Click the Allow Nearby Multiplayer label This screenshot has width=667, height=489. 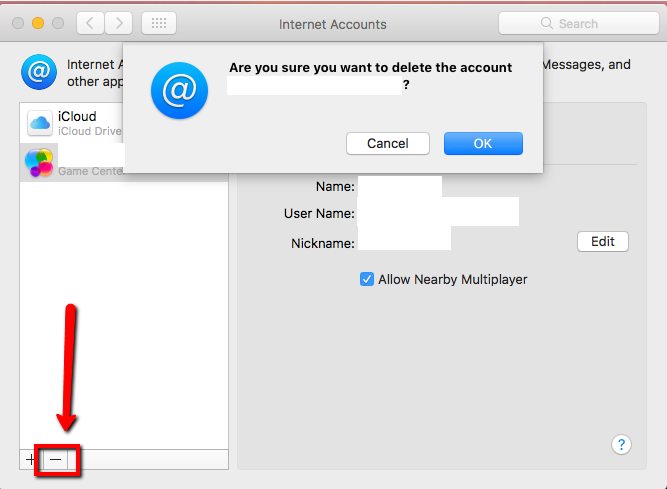[x=453, y=279]
